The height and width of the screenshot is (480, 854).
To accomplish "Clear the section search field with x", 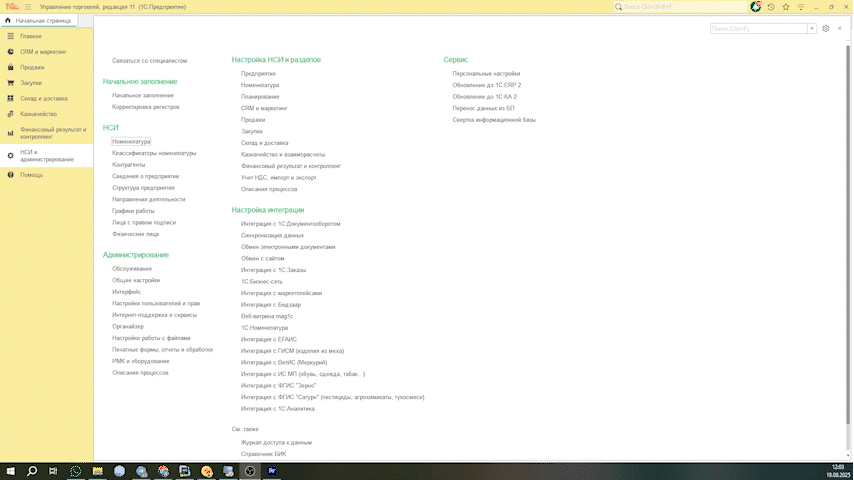I will [812, 28].
